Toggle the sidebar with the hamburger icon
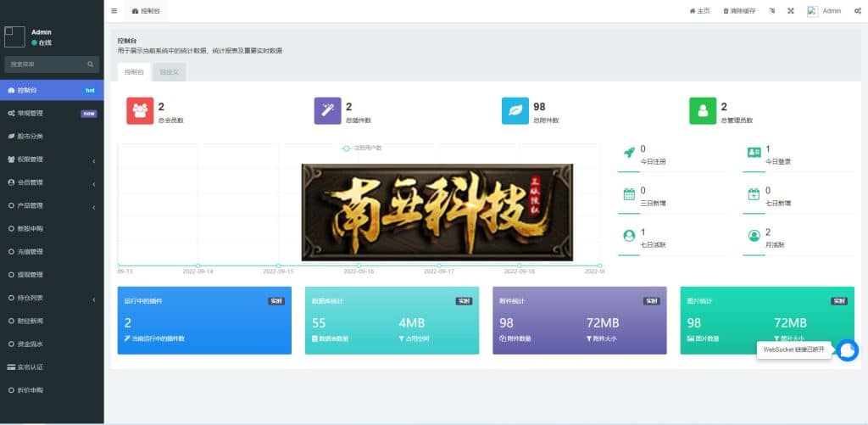This screenshot has height=425, width=868. click(114, 10)
